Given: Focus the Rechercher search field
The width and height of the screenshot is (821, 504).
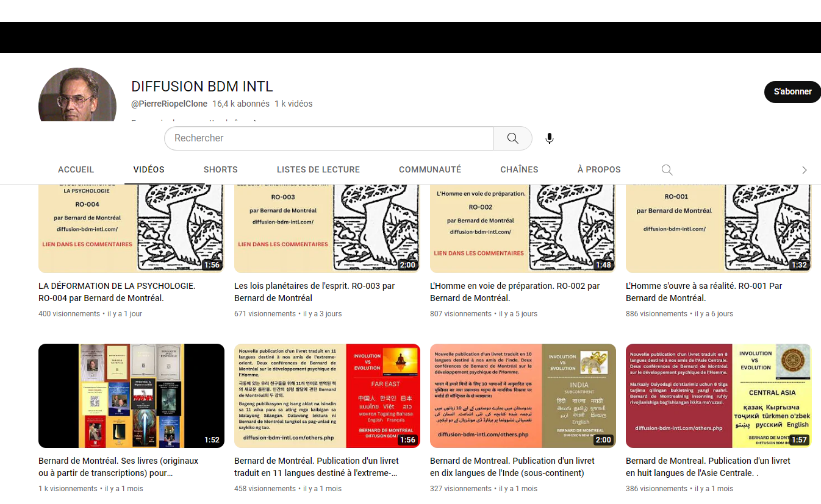Looking at the screenshot, I should (329, 138).
